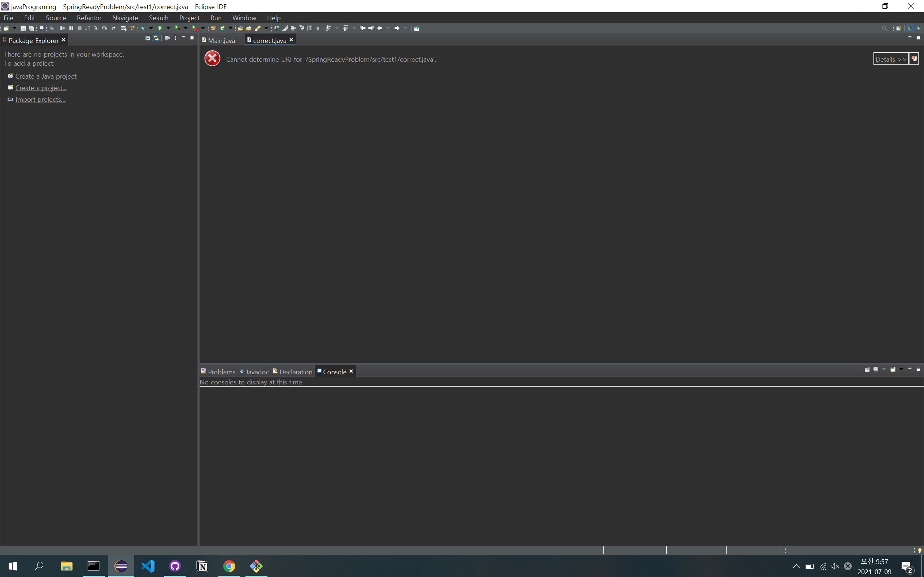Switch to the Problems tab

[221, 372]
